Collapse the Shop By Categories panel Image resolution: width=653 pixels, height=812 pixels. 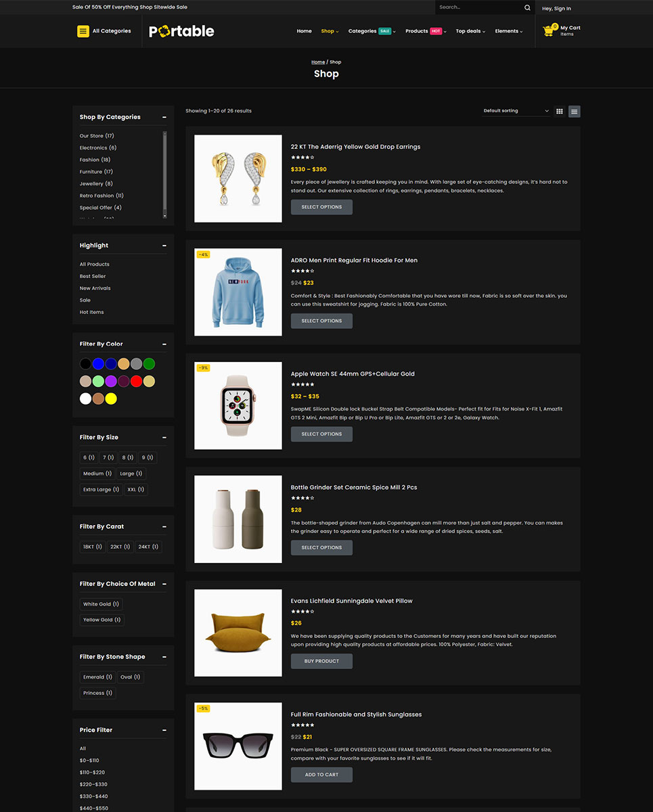click(x=164, y=117)
